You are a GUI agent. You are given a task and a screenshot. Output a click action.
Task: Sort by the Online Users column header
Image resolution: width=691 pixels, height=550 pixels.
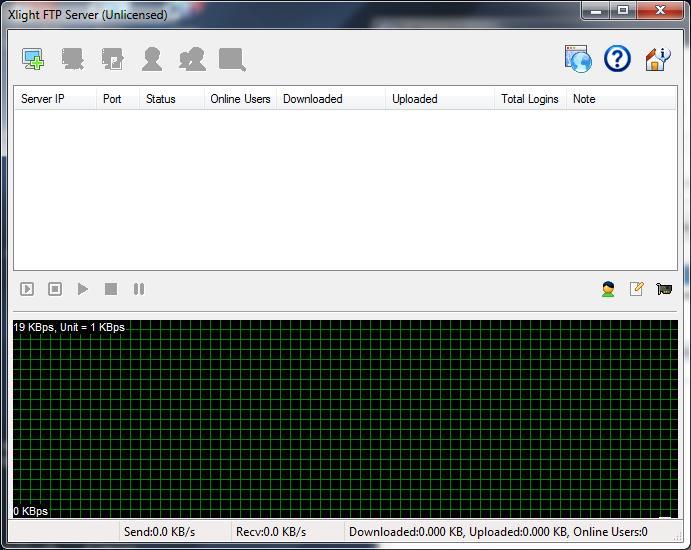point(240,99)
